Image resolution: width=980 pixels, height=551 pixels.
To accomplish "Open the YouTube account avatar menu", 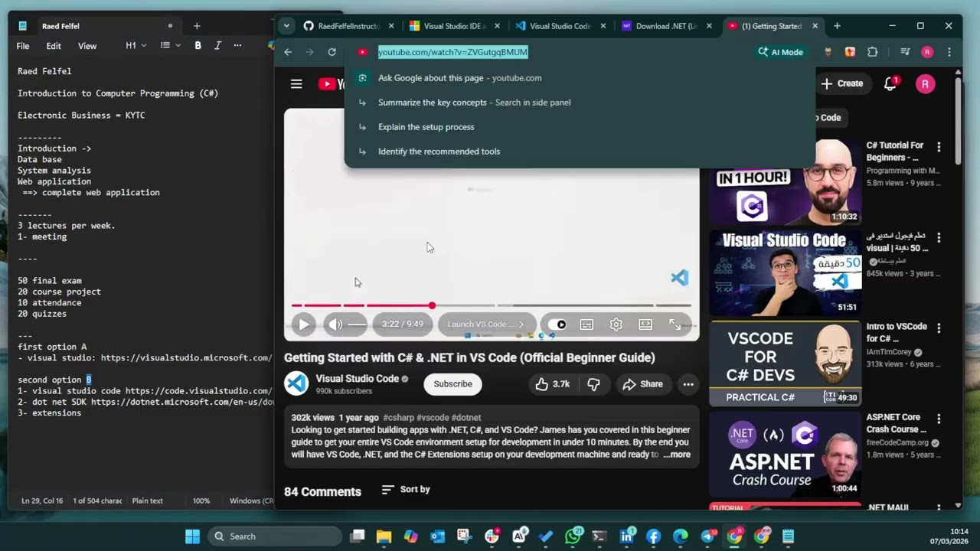I will [925, 84].
